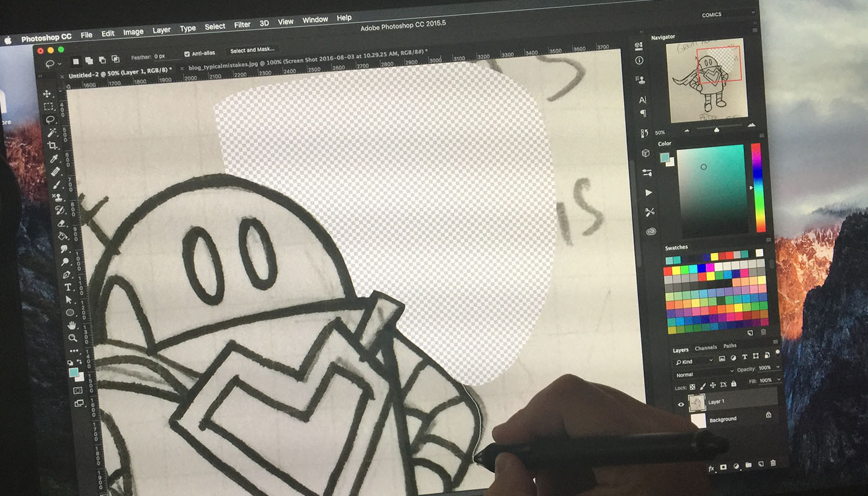Select the Move tool

(47, 94)
